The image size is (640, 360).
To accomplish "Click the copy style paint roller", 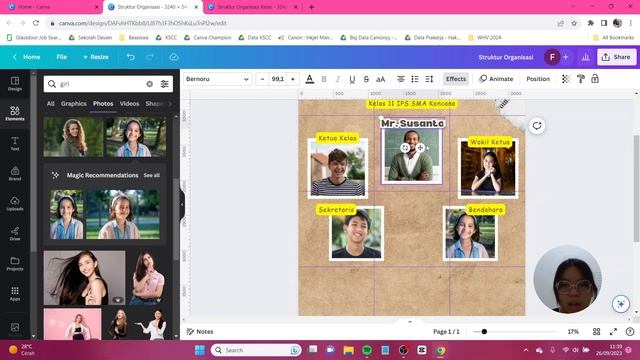I will click(x=580, y=79).
